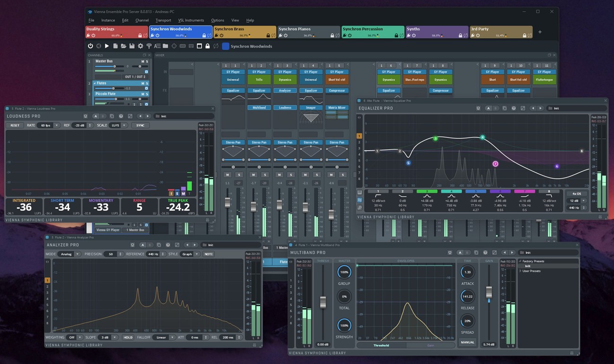
Task: Click the RESET button in Loudness Pro
Action: (x=15, y=125)
